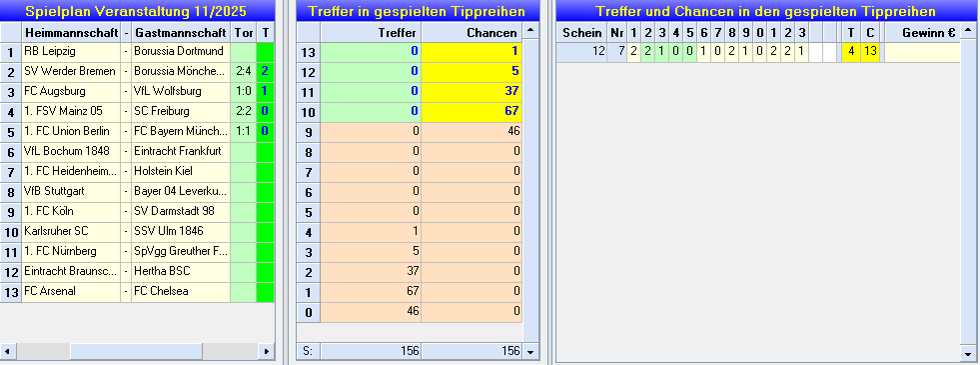Screen dimensions: 980x365
Task: Click the blue T value 2 for Werder Bremen
Action: coord(265,71)
